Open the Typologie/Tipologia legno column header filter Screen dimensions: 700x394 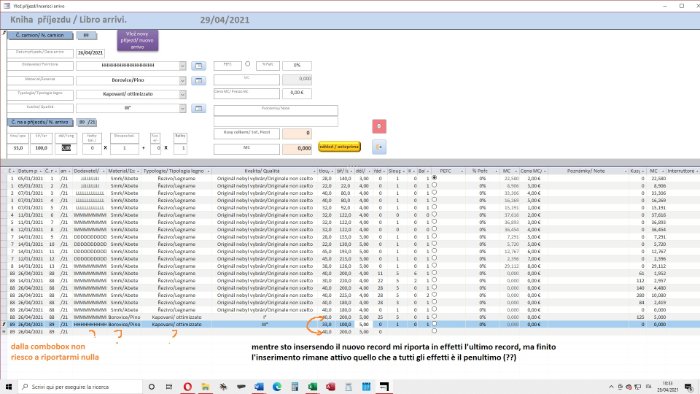[208, 171]
